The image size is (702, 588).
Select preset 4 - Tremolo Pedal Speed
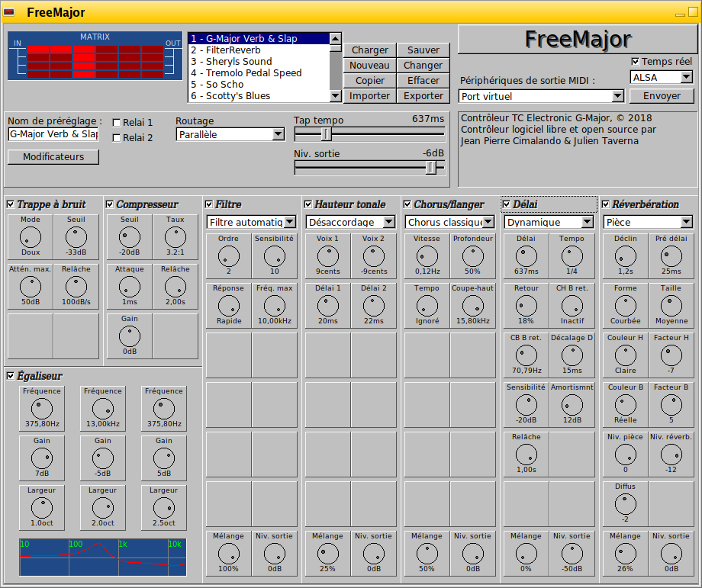coord(259,73)
